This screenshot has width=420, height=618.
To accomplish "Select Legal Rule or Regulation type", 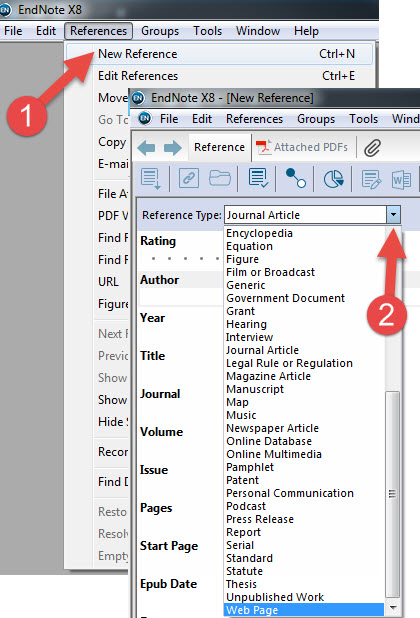I will [289, 363].
